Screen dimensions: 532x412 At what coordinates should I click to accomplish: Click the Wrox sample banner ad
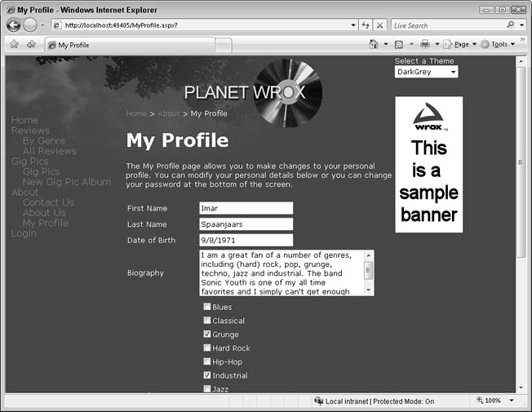click(x=429, y=165)
